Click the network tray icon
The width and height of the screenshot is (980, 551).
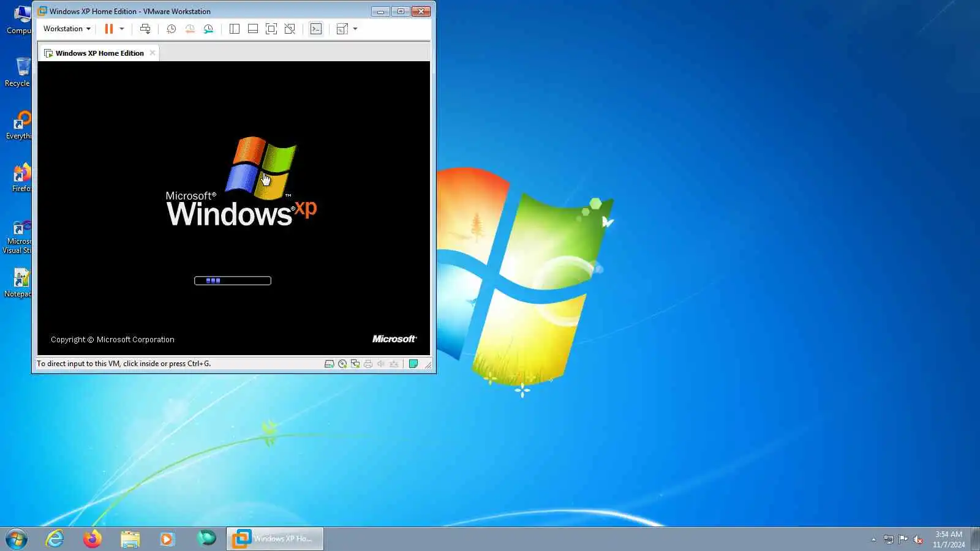pos(889,539)
